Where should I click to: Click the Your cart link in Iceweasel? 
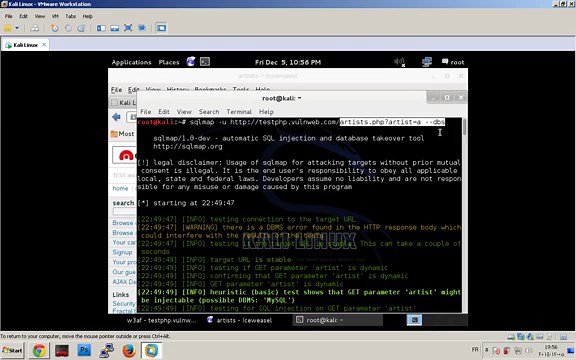click(124, 242)
